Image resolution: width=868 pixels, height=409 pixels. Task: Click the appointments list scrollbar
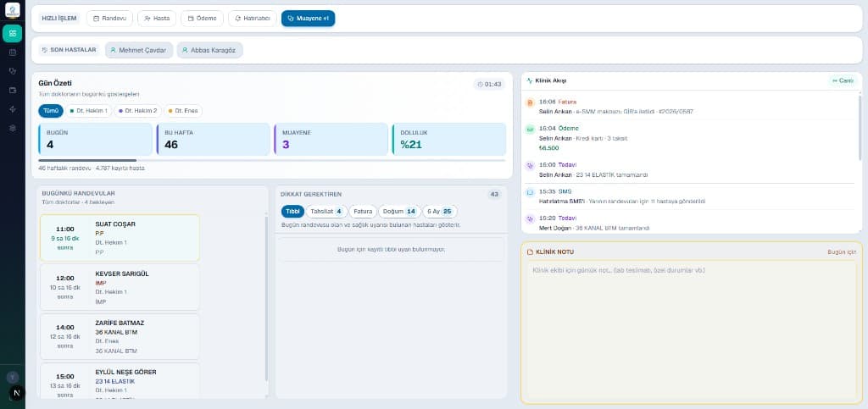click(x=265, y=298)
